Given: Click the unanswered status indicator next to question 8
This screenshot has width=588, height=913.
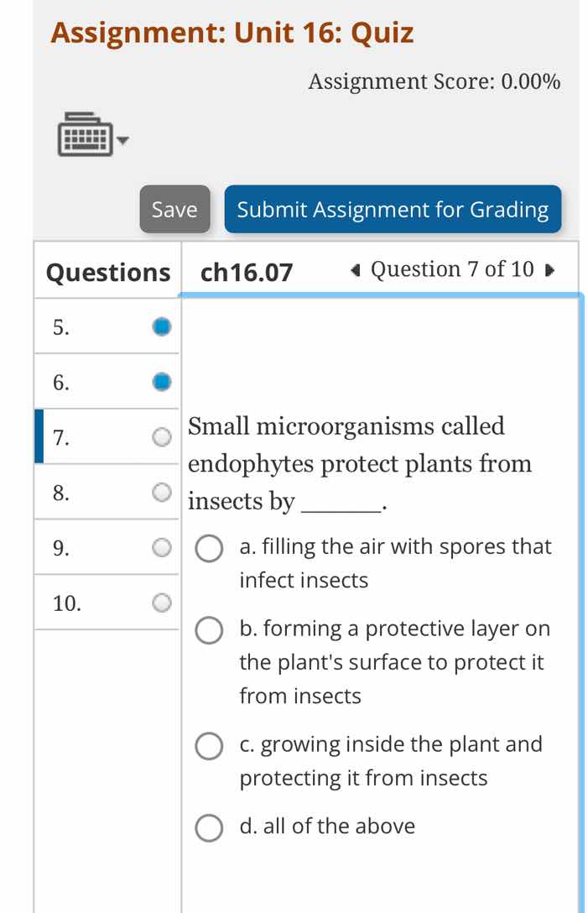Looking at the screenshot, I should (161, 493).
